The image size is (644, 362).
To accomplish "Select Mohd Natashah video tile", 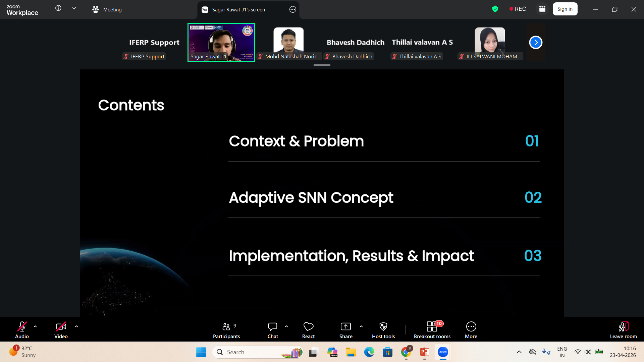I will 288,42.
